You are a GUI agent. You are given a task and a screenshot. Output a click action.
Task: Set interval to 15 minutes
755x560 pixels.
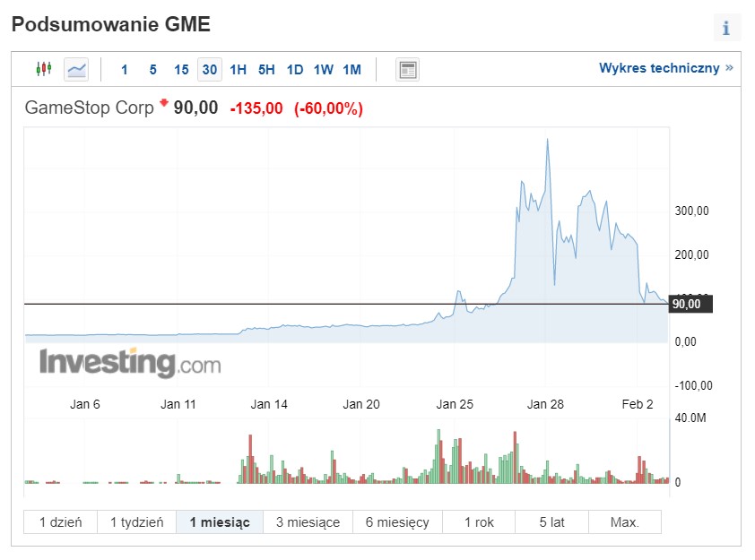[181, 70]
